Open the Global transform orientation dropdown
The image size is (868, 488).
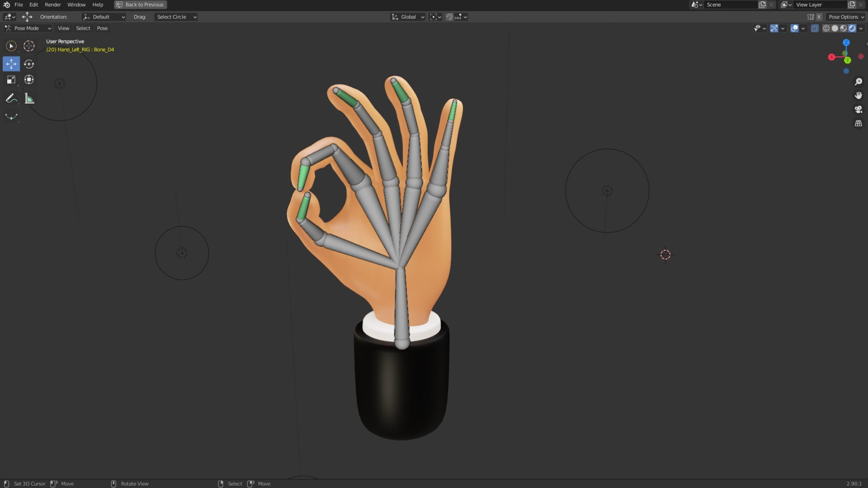tap(407, 17)
